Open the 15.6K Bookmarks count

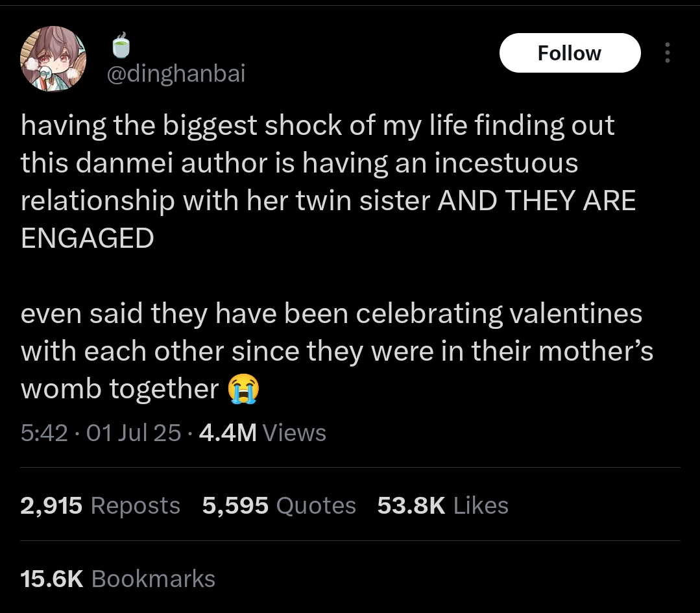pos(118,579)
